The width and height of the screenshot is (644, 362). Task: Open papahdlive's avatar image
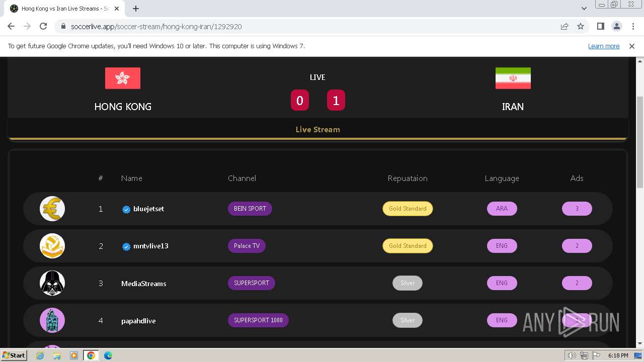pyautogui.click(x=52, y=320)
